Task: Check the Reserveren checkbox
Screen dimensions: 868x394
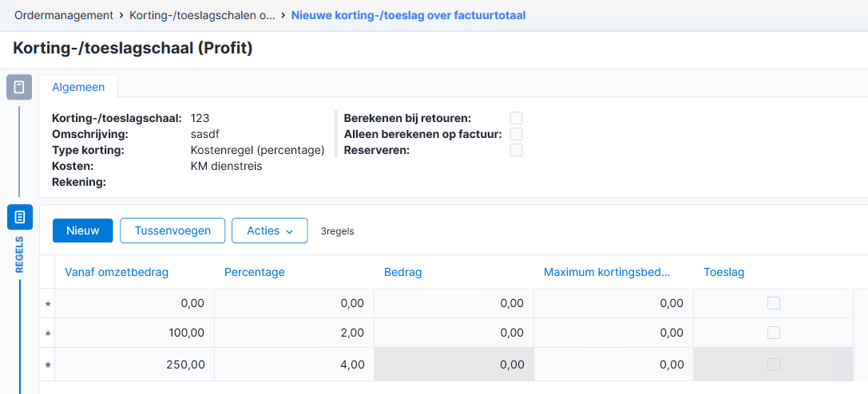Action: pos(517,150)
